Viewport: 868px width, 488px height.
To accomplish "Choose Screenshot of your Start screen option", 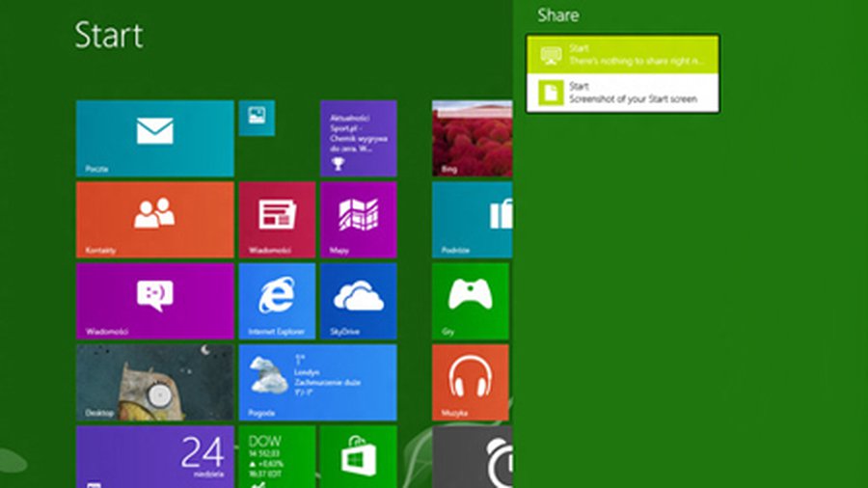I will click(623, 93).
